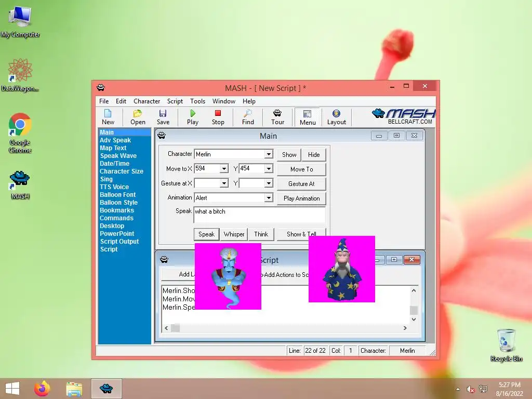Save the script with the Save icon

(x=163, y=117)
